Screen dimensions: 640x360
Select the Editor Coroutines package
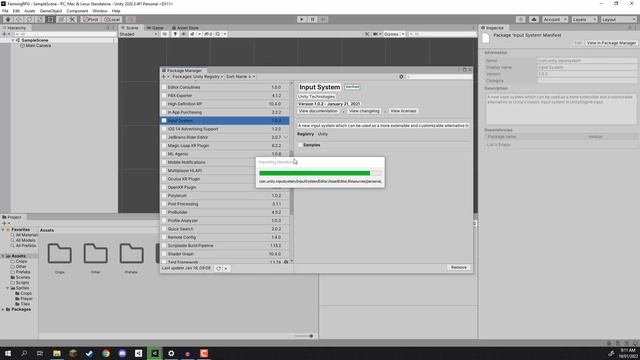pos(225,87)
